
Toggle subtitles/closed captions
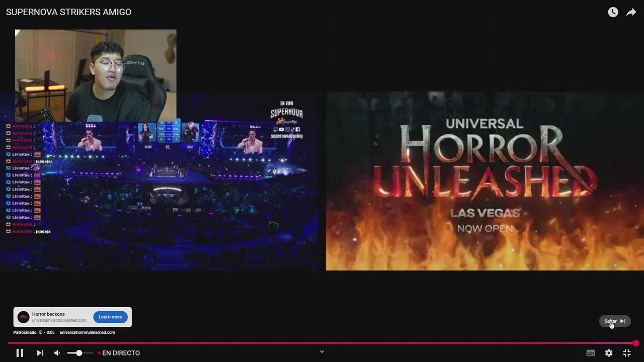[591, 353]
